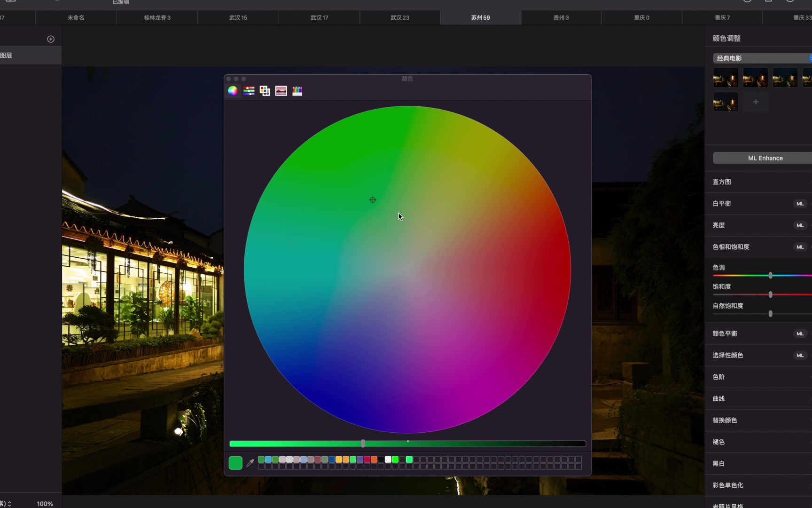This screenshot has height=508, width=812.
Task: Add a new preset with the plus tile
Action: click(x=756, y=102)
